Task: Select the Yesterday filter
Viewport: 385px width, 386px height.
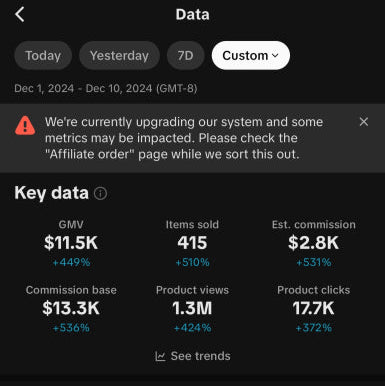Action: tap(119, 55)
